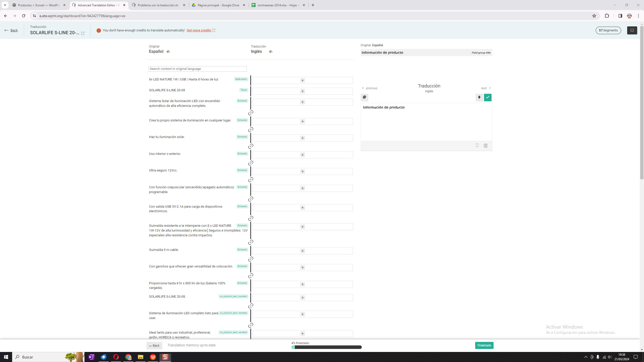The height and width of the screenshot is (362, 644).
Task: Toggle Español original column visibility eye
Action: pyautogui.click(x=168, y=52)
